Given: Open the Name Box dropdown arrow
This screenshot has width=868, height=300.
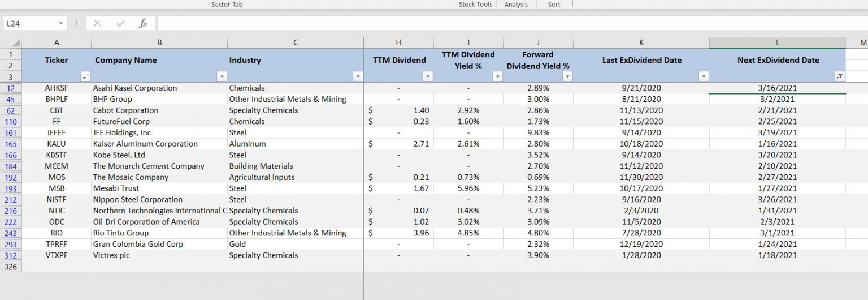Looking at the screenshot, I should pyautogui.click(x=61, y=23).
